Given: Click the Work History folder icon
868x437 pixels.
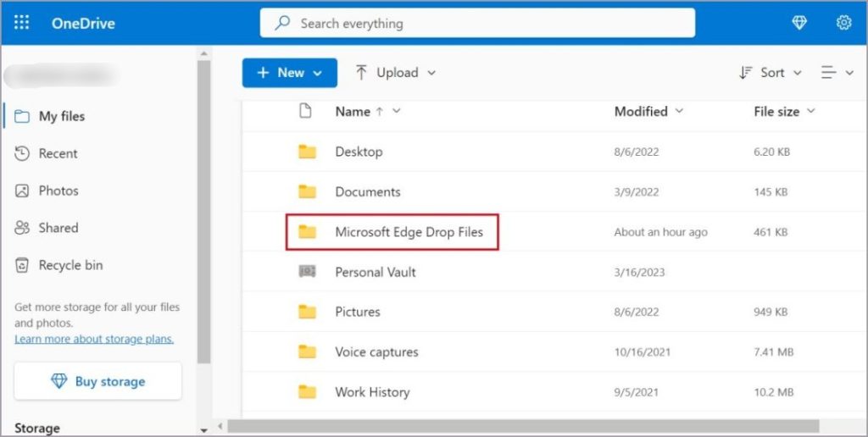Looking at the screenshot, I should (307, 392).
